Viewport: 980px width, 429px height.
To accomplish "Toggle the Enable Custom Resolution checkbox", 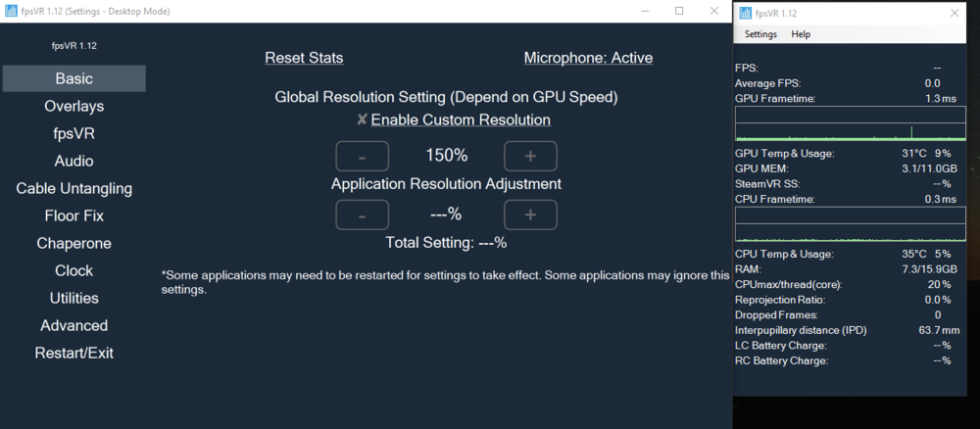I will click(362, 119).
